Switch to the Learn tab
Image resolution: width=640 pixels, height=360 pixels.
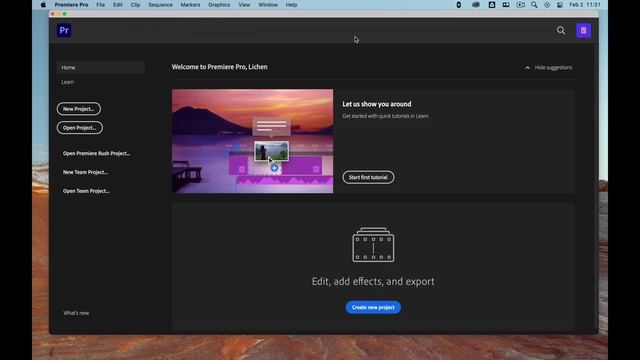pos(68,82)
